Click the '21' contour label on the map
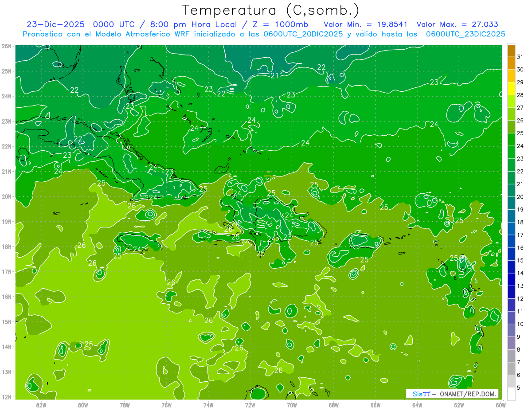The height and width of the screenshot is (411, 532). 274,75
